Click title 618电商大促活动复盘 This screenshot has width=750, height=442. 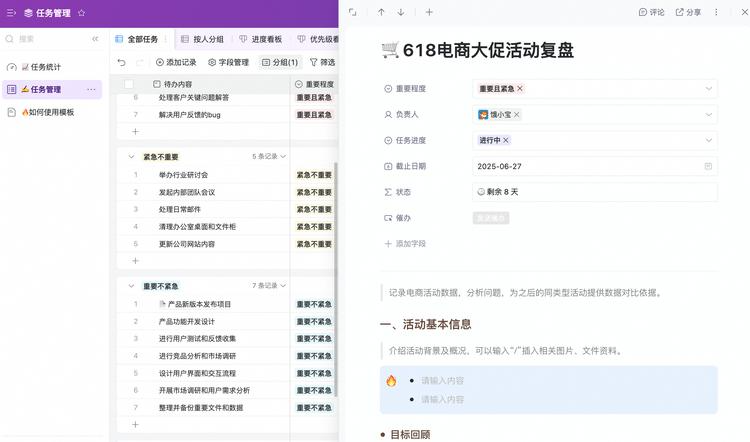488,51
